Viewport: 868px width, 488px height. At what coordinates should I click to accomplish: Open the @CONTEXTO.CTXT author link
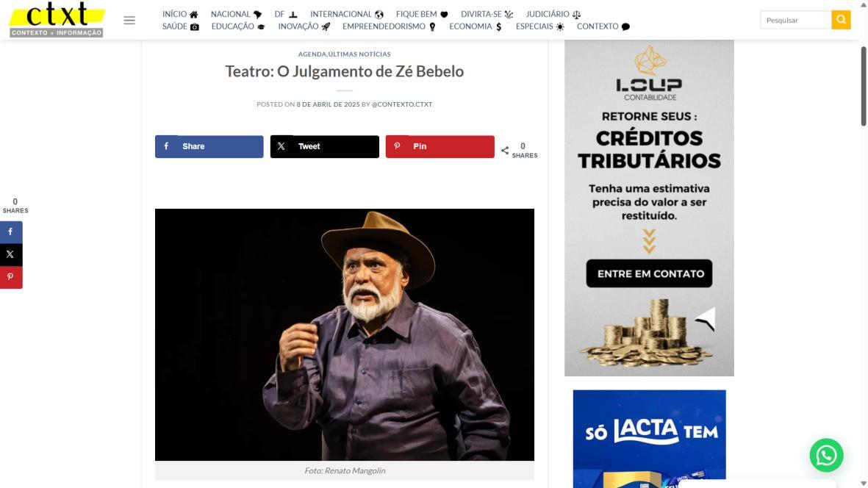click(402, 104)
